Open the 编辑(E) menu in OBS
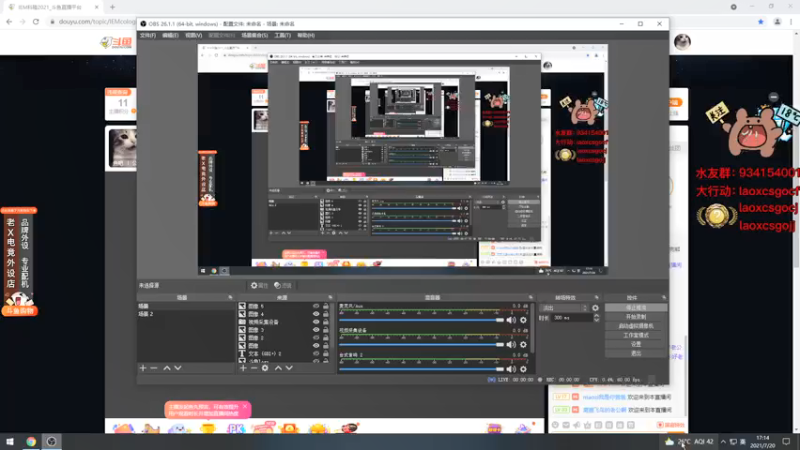The width and height of the screenshot is (800, 450). click(x=170, y=35)
